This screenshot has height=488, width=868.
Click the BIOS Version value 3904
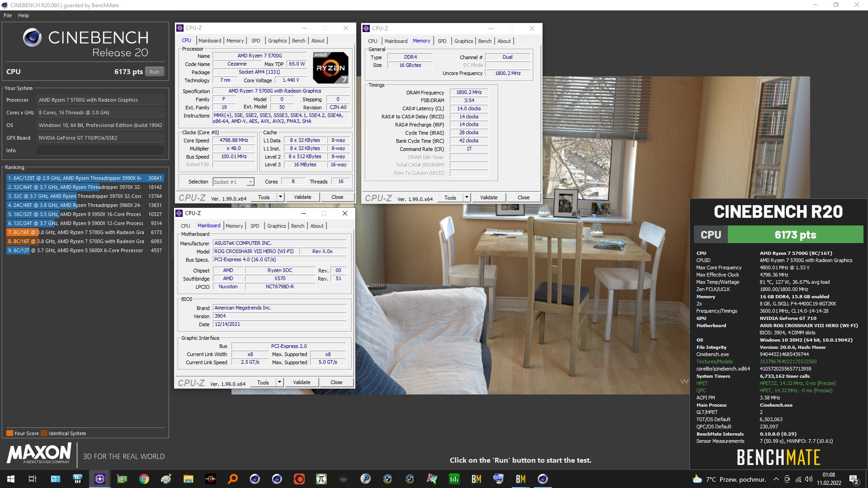280,316
